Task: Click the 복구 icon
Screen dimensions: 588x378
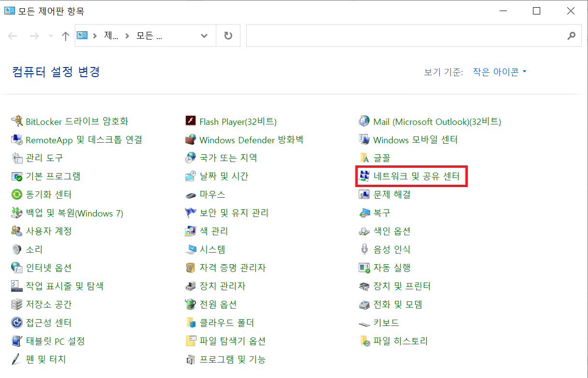Action: tap(364, 213)
